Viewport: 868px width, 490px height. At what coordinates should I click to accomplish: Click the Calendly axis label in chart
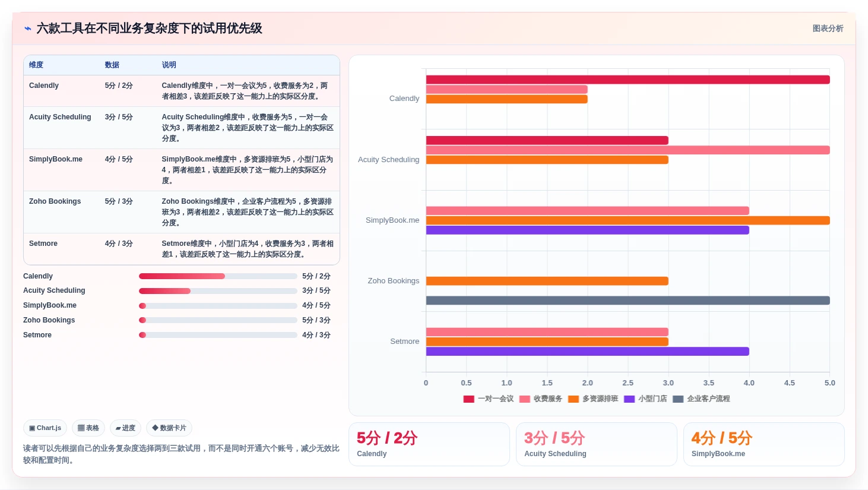404,99
